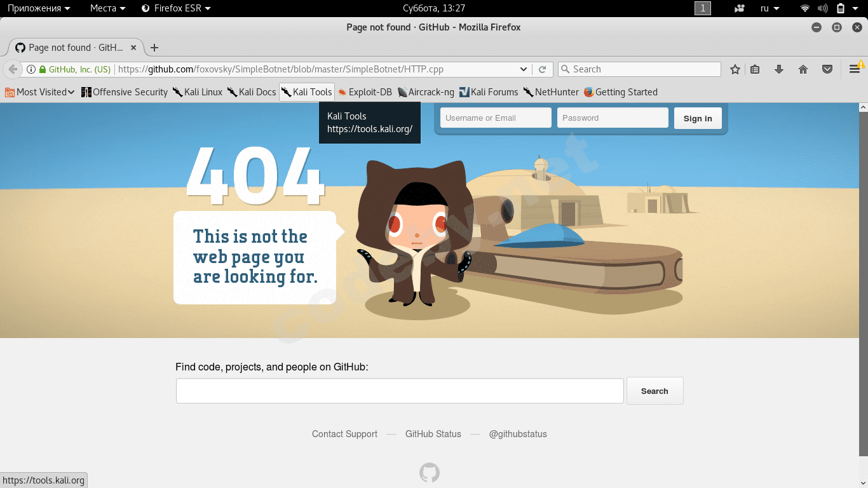Open the Приложения menu
Screen dimensions: 868x488
point(39,8)
